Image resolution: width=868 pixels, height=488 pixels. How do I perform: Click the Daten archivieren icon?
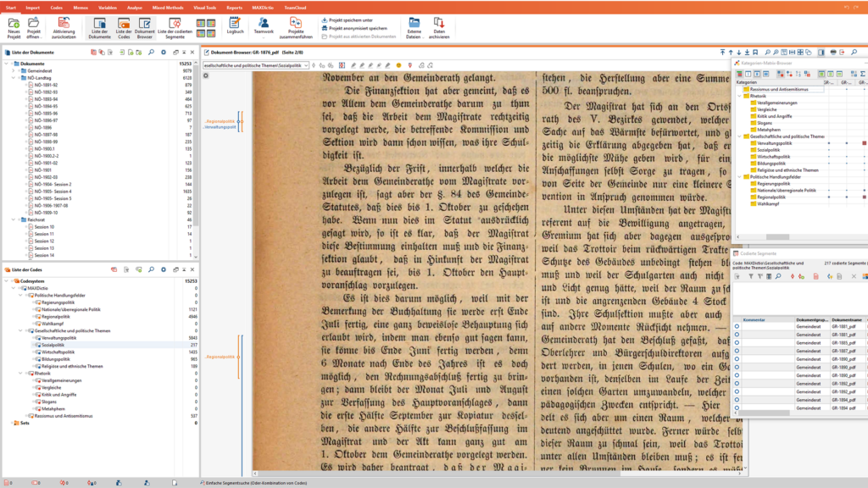438,24
